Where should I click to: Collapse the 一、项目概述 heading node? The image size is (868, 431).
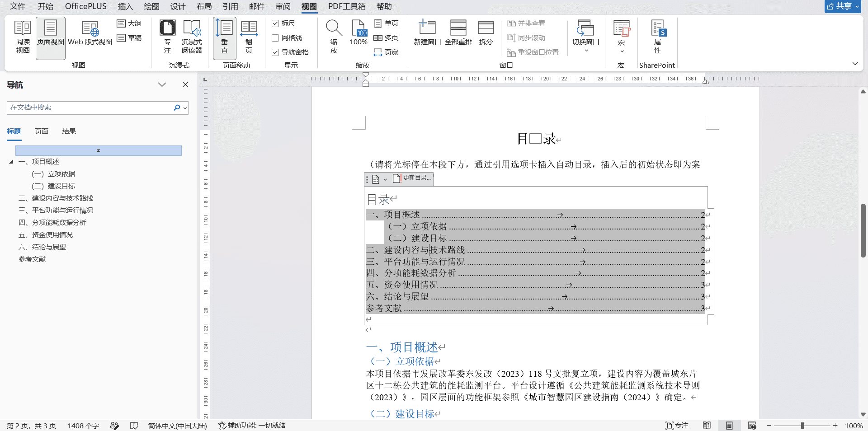click(x=11, y=162)
